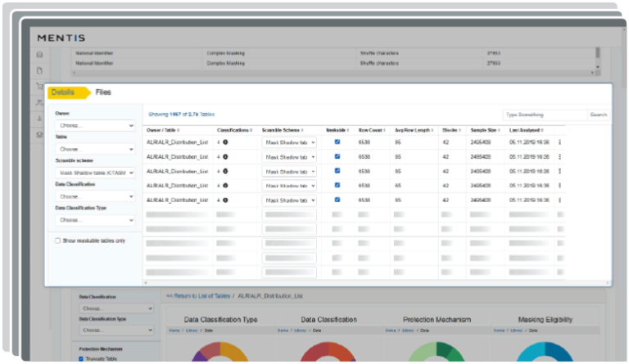Click the Type Something search field
This screenshot has height=364, width=629.
coord(544,115)
